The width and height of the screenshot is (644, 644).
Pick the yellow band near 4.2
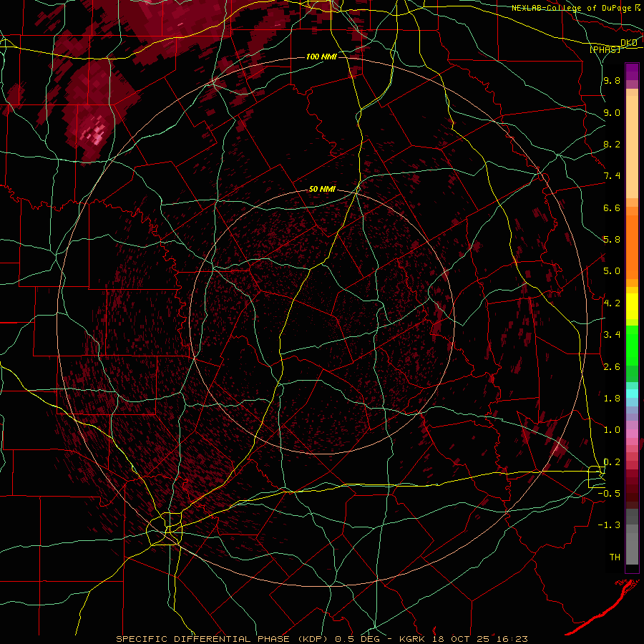pyautogui.click(x=632, y=306)
